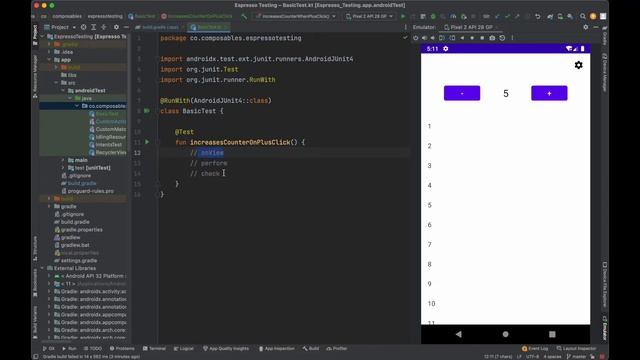Open the Terminal tool window
The image size is (640, 360).
(x=154, y=349)
